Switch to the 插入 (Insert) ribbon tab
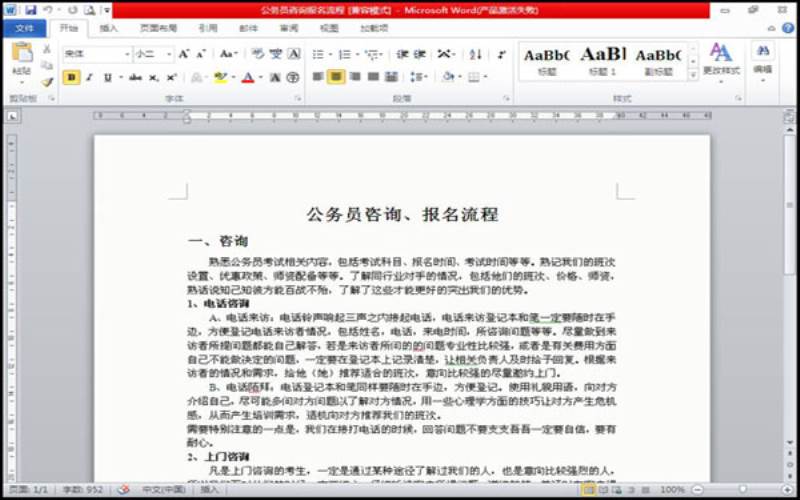 click(108, 29)
